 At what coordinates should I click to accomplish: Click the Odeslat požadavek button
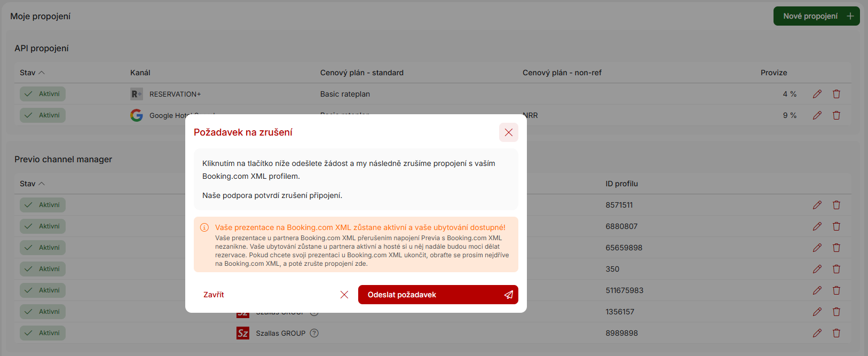pos(438,295)
